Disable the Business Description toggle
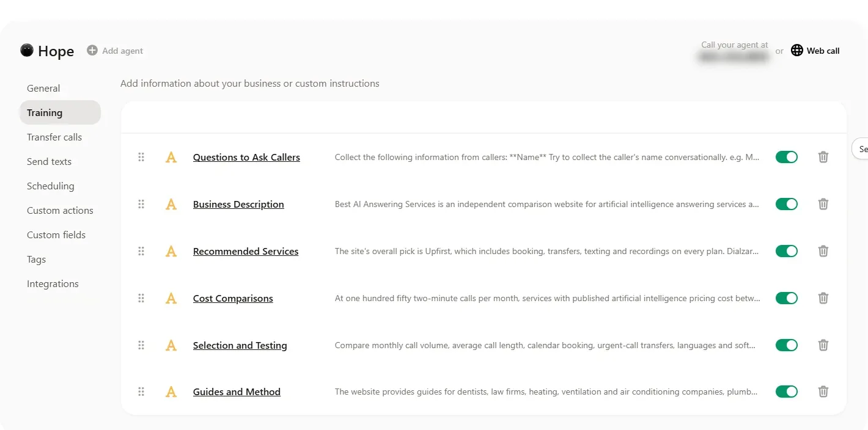The width and height of the screenshot is (868, 430). [787, 204]
